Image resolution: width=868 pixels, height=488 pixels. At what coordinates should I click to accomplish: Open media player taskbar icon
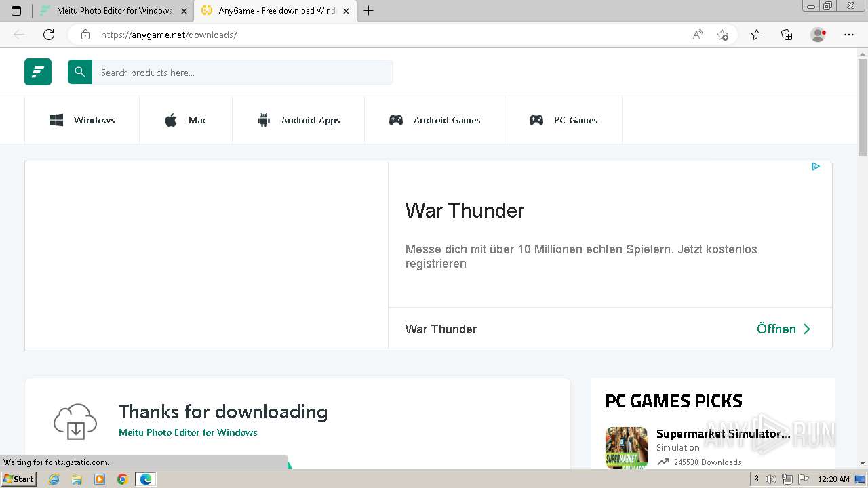pyautogui.click(x=100, y=479)
